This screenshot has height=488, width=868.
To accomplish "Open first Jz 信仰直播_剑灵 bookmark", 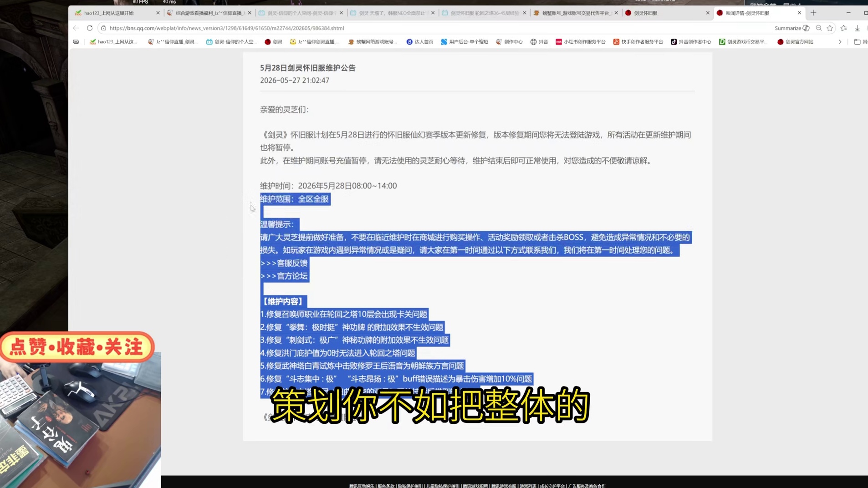I will click(173, 42).
